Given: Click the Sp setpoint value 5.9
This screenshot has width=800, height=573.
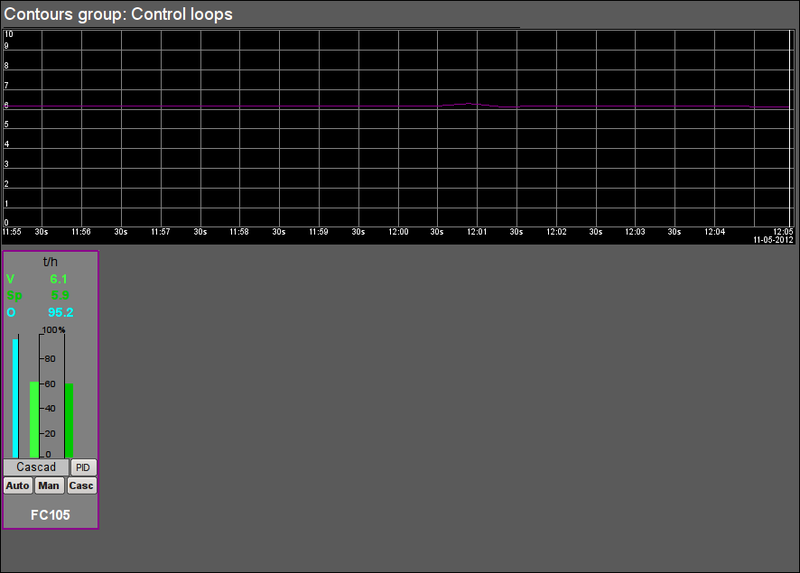Looking at the screenshot, I should (60, 295).
